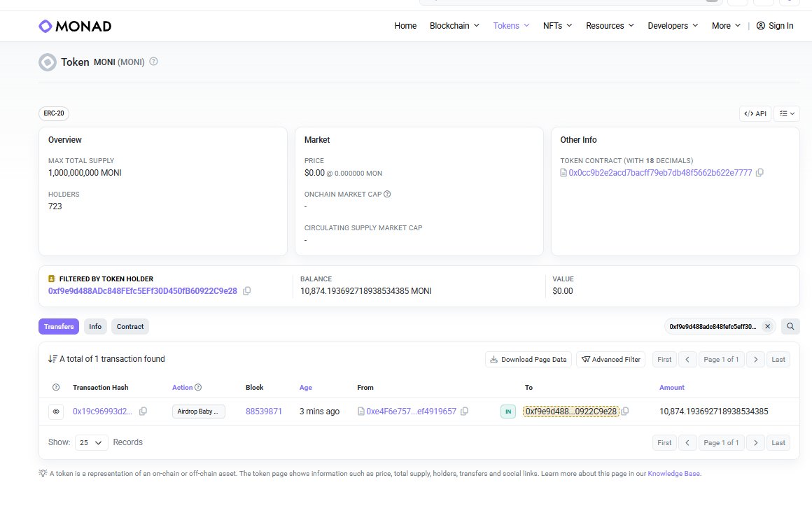812x520 pixels.
Task: Change the Show 25 records dropdown
Action: point(91,443)
